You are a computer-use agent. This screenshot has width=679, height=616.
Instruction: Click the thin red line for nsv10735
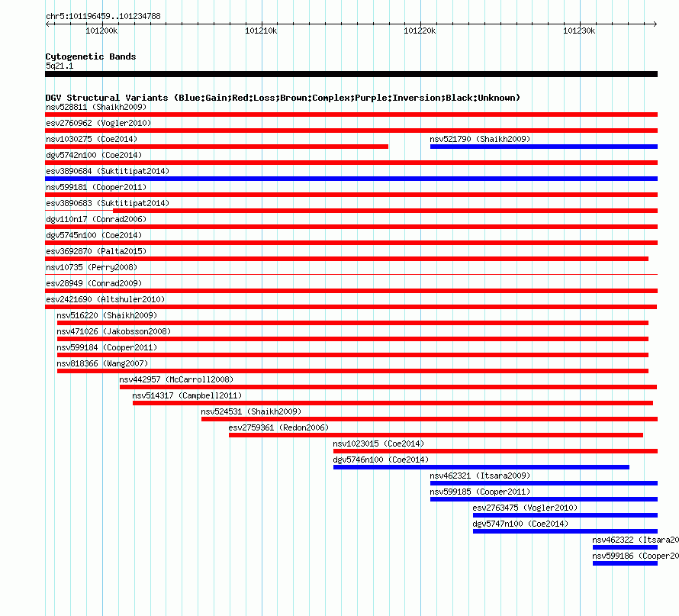tap(351, 274)
